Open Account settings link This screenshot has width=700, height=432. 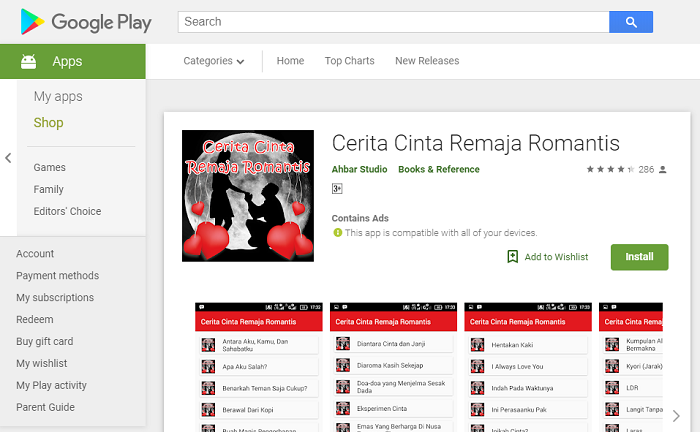coord(35,253)
